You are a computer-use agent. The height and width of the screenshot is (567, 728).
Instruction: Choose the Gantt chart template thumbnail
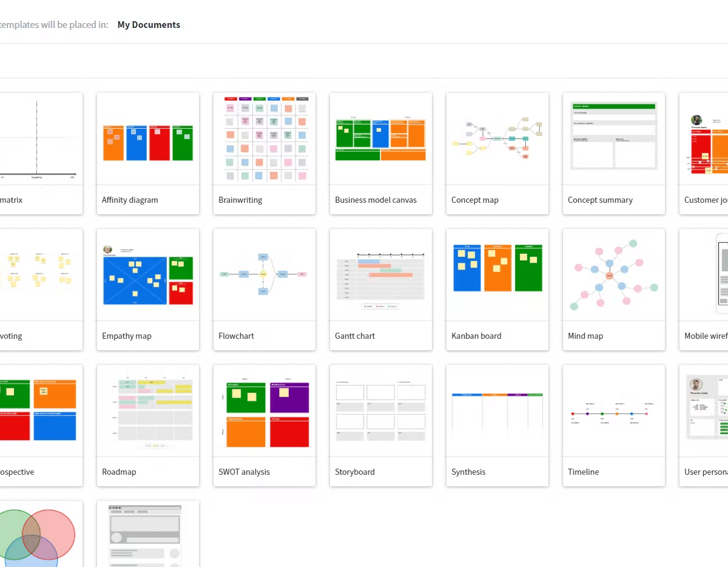pyautogui.click(x=381, y=275)
